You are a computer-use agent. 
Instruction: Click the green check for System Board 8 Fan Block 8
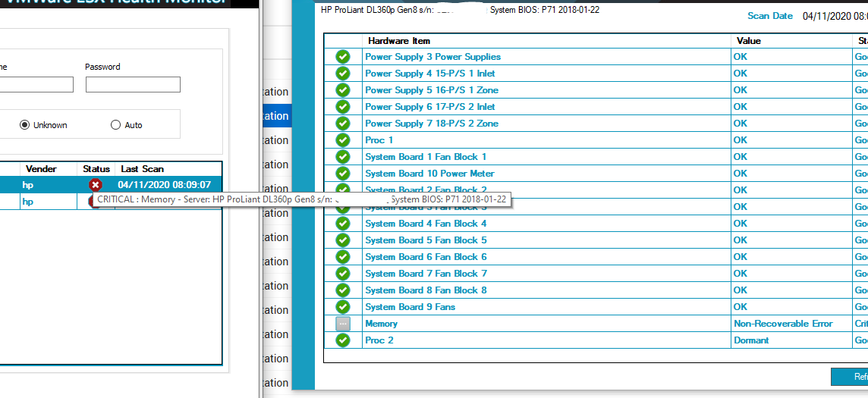tap(343, 290)
